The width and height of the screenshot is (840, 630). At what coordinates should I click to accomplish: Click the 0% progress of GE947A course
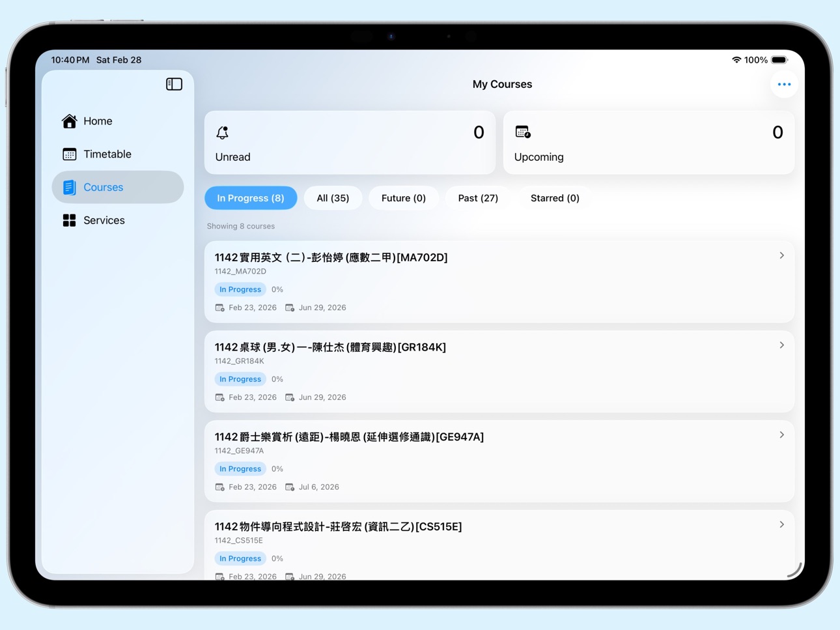[277, 468]
